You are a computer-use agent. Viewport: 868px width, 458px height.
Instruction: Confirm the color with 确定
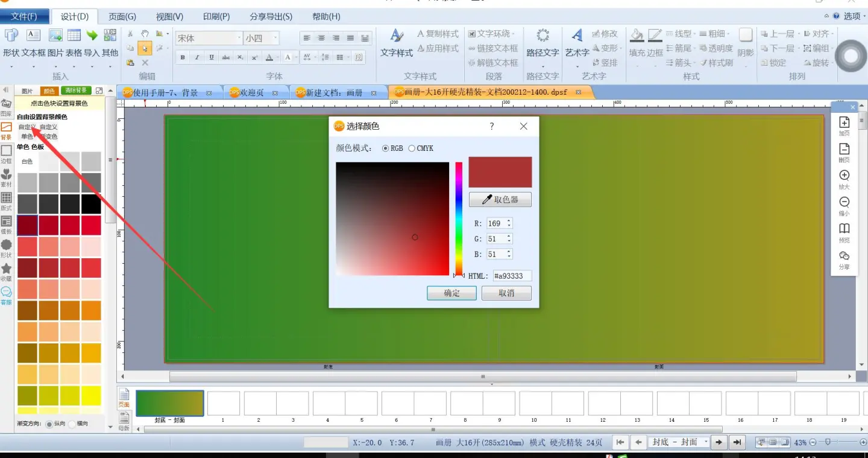click(451, 293)
